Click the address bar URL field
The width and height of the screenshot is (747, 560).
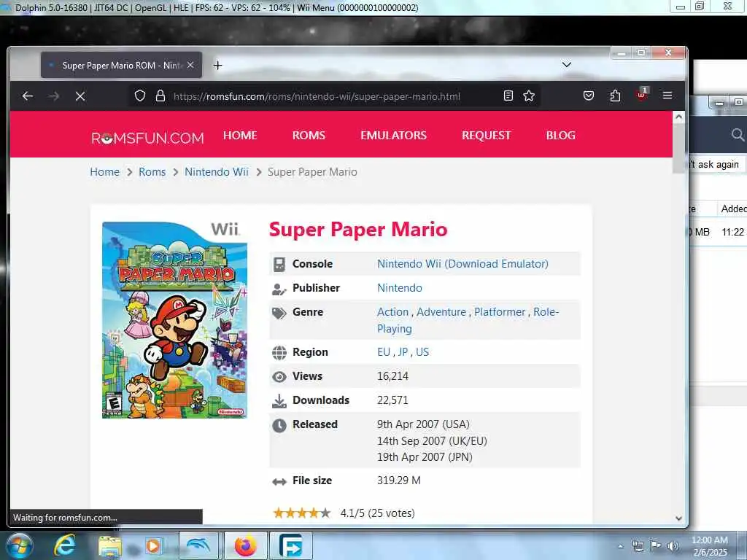tap(317, 96)
